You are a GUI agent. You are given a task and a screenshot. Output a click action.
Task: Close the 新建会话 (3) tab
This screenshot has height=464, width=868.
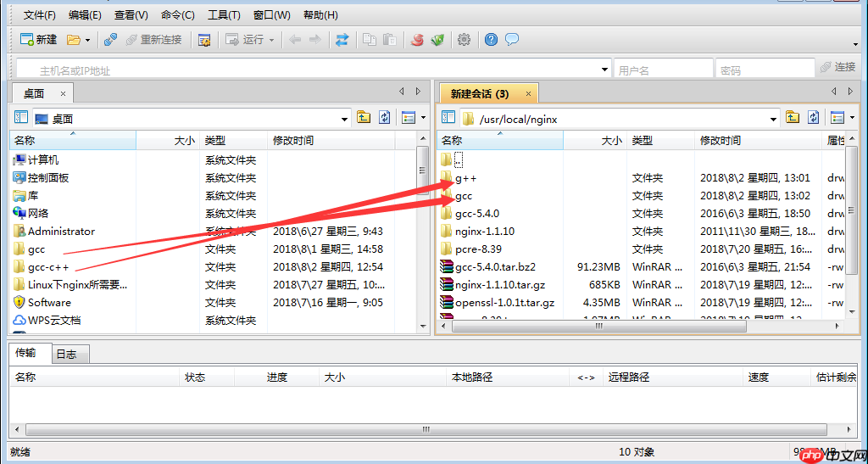click(528, 93)
